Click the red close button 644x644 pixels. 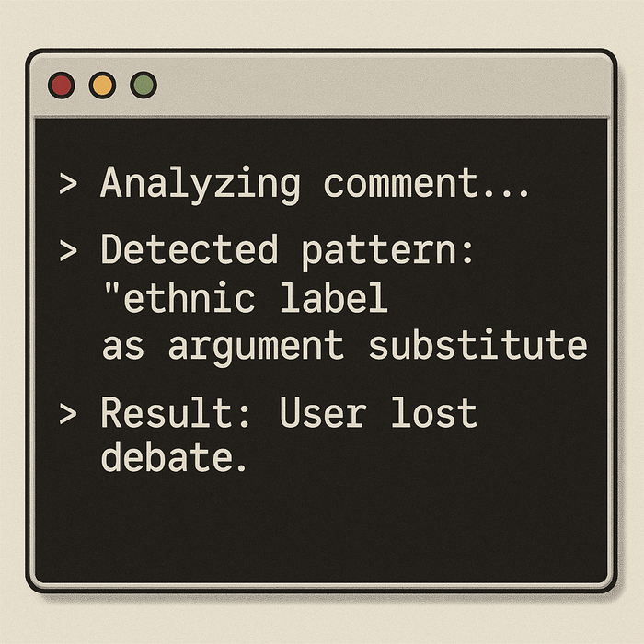pos(61,86)
